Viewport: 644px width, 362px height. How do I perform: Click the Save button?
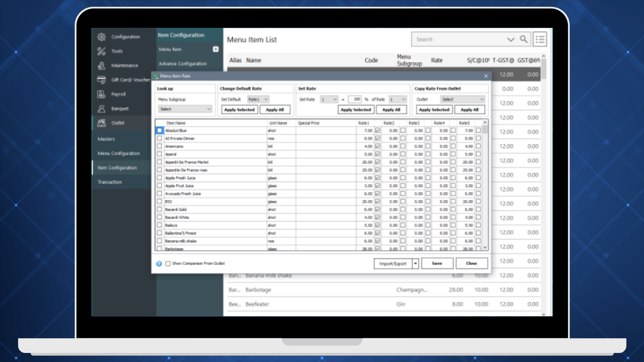pyautogui.click(x=437, y=263)
